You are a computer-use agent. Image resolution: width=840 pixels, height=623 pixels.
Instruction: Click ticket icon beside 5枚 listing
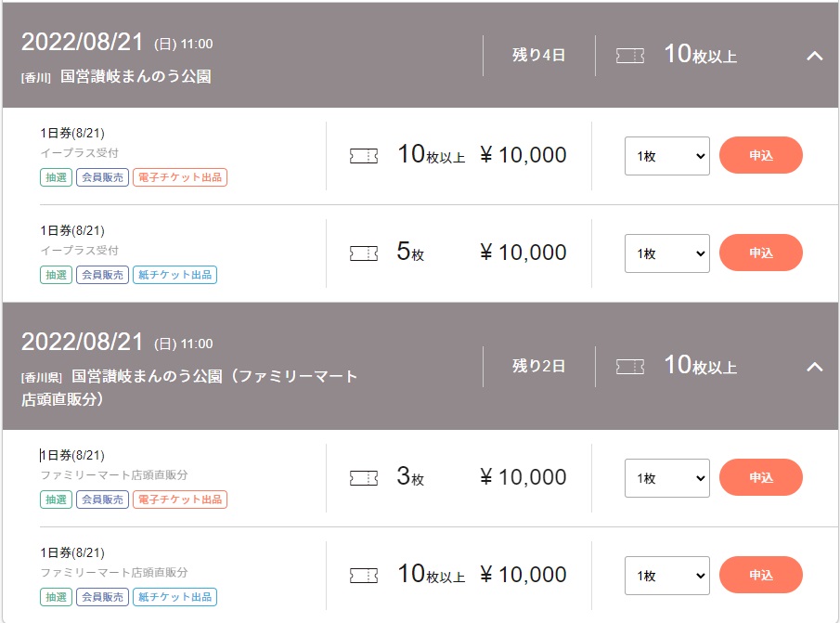point(364,253)
